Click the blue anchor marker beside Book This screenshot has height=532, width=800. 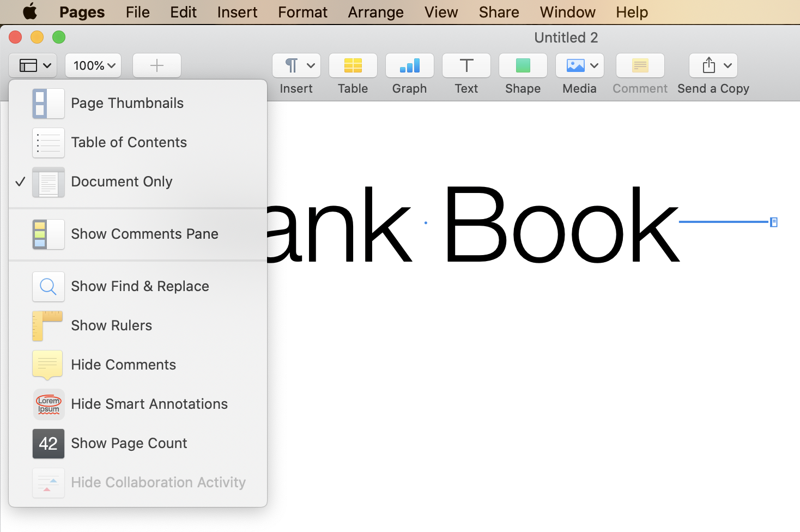pyautogui.click(x=773, y=222)
